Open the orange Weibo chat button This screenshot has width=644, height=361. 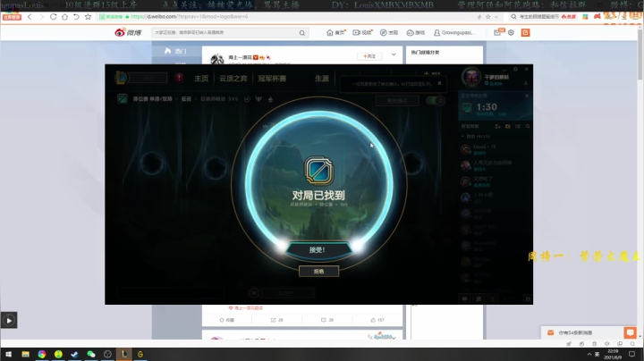coord(630,332)
